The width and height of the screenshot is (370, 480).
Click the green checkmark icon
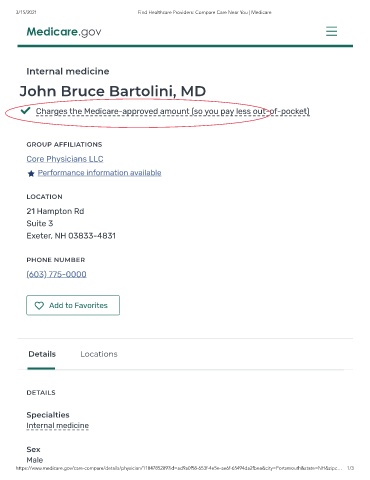[x=26, y=111]
